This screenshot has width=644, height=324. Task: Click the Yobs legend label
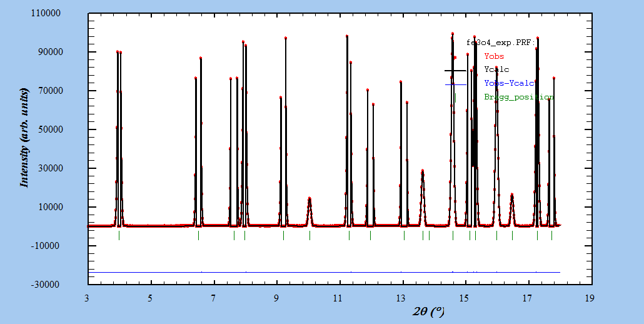494,56
